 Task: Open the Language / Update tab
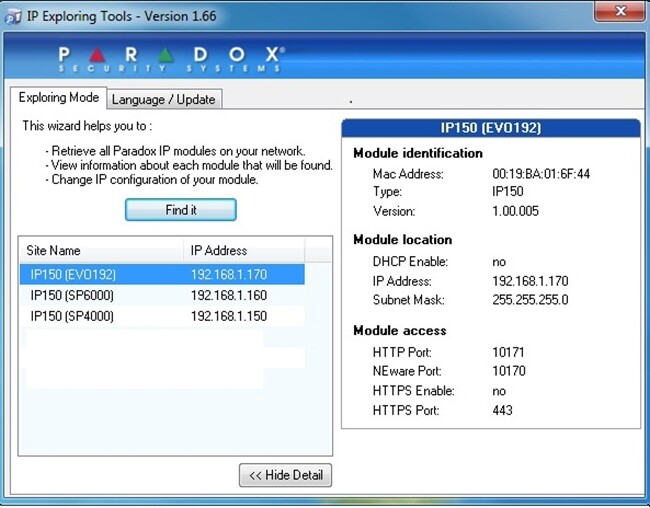pos(163,99)
